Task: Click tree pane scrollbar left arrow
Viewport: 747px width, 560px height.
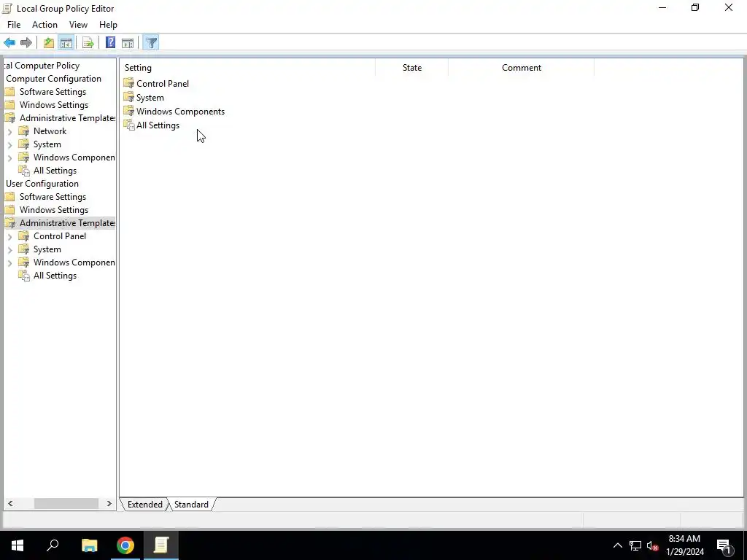Action: pos(10,503)
